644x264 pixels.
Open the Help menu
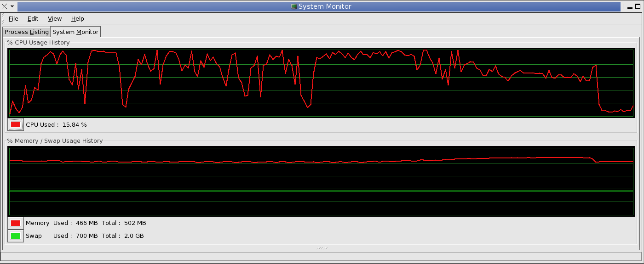coord(78,19)
